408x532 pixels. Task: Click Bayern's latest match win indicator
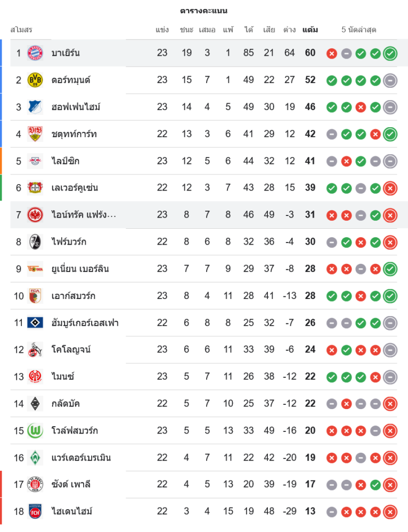390,53
